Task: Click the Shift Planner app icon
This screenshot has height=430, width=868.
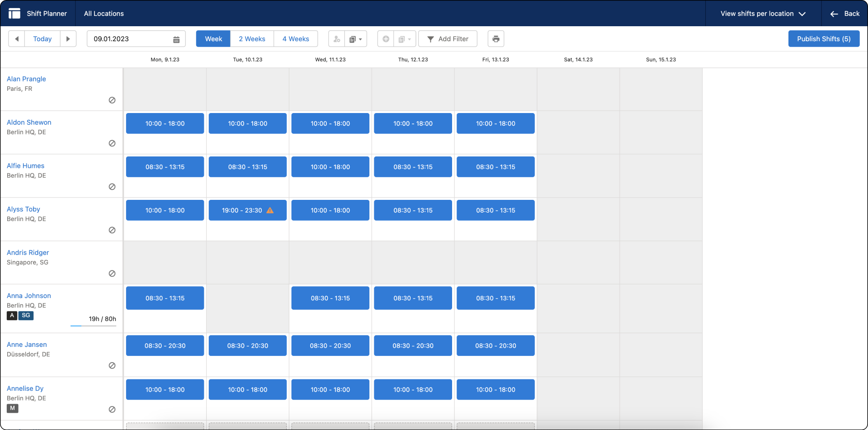Action: click(14, 13)
